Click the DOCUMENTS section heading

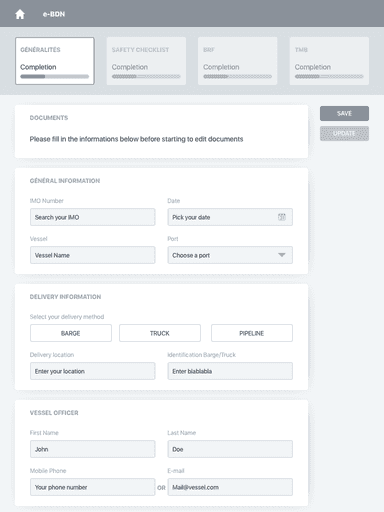(x=49, y=118)
